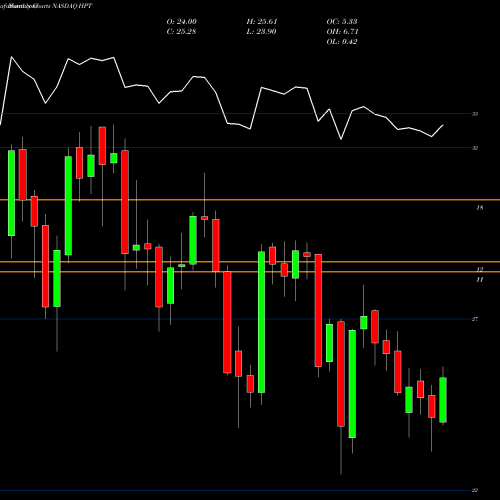Click the 22 price axis label

(475, 490)
